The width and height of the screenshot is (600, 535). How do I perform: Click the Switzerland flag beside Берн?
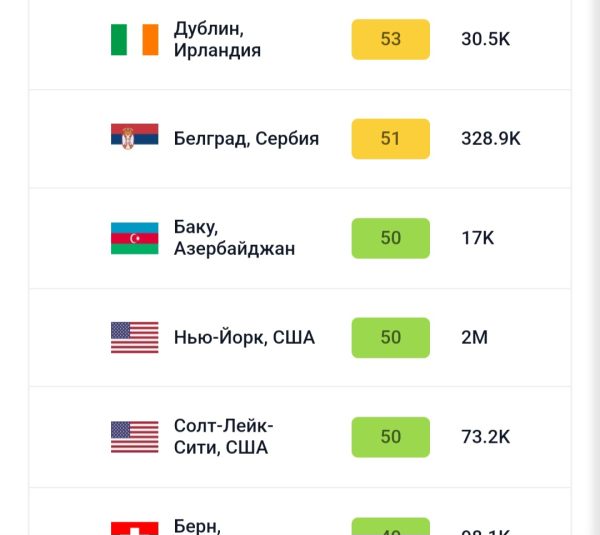coord(134,527)
